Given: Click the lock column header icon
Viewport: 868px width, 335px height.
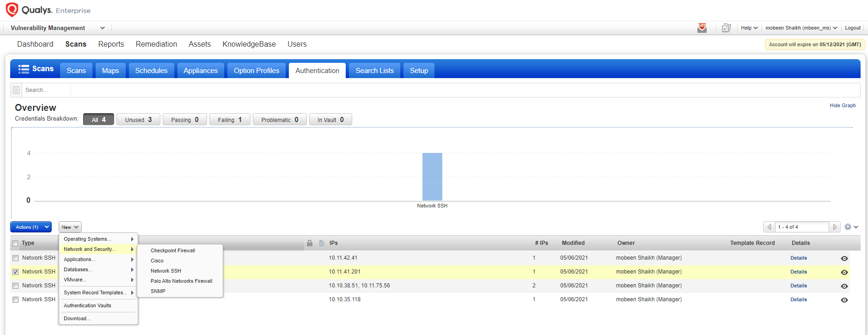Looking at the screenshot, I should 310,243.
